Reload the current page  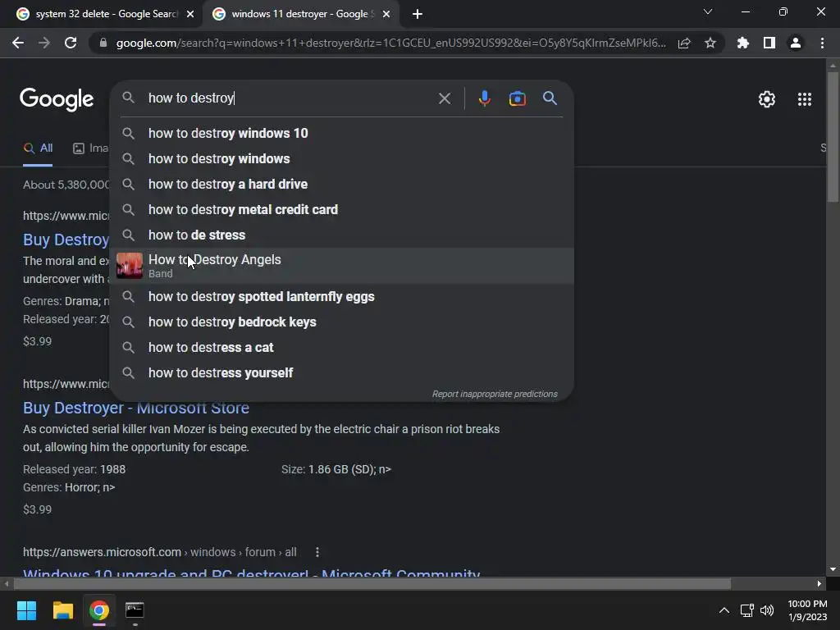pyautogui.click(x=71, y=43)
